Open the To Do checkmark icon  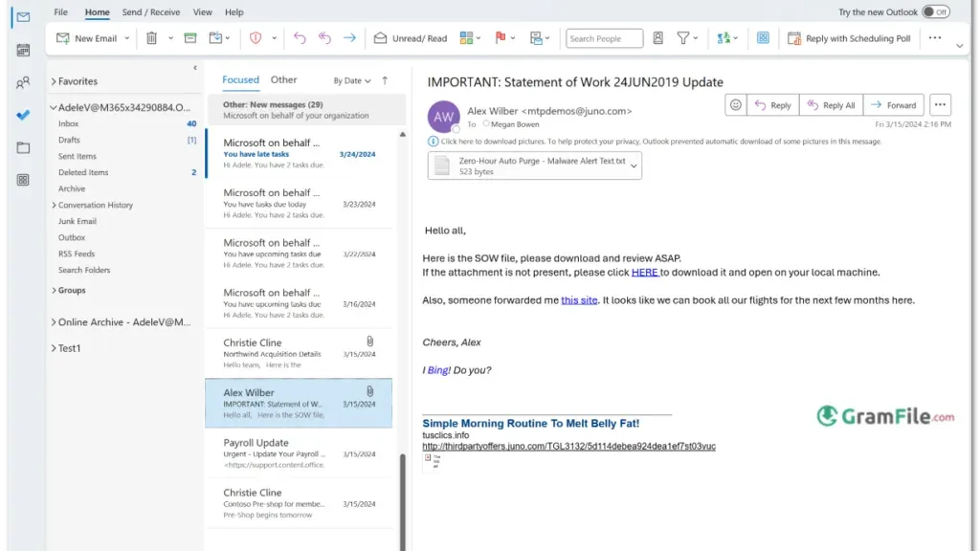pos(23,115)
